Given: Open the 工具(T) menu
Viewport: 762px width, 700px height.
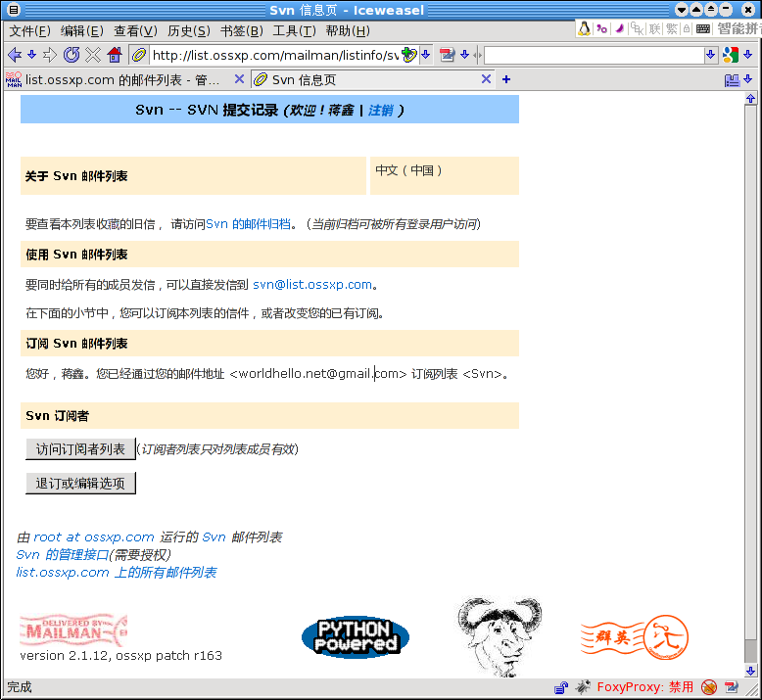Looking at the screenshot, I should coord(295,31).
